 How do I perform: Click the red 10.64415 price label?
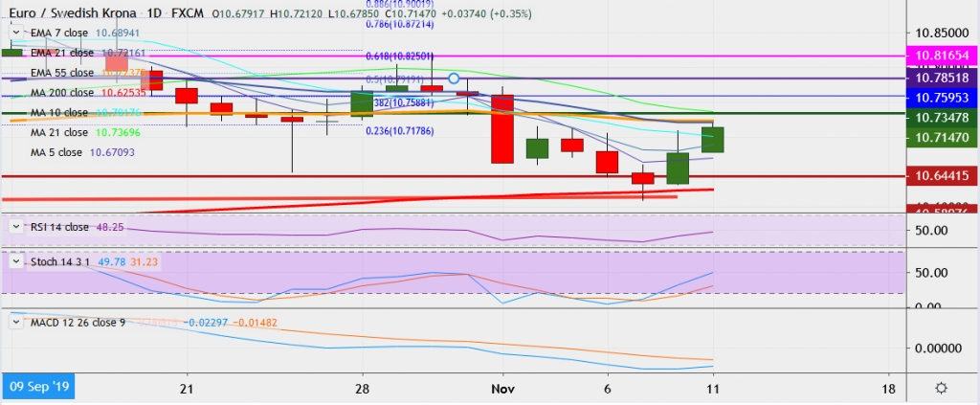(943, 177)
